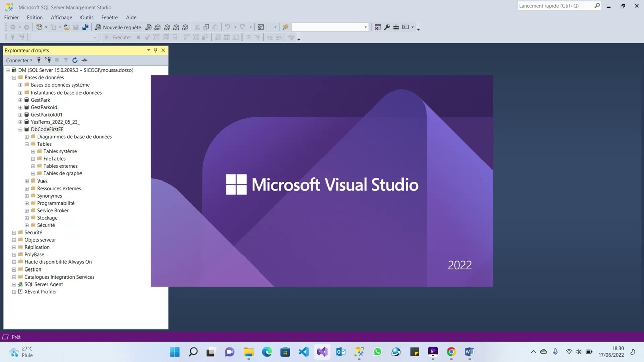Open the Affichage menu
Image resolution: width=644 pixels, height=362 pixels.
[61, 17]
